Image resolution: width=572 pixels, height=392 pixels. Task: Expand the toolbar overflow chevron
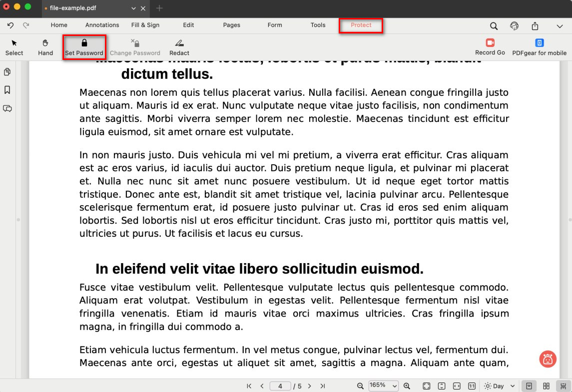560,26
